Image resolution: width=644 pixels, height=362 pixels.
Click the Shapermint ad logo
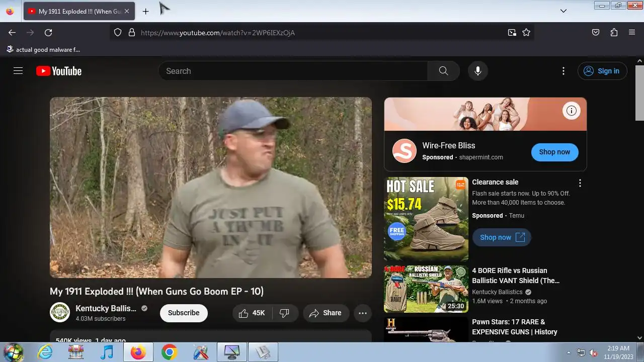coord(405,151)
